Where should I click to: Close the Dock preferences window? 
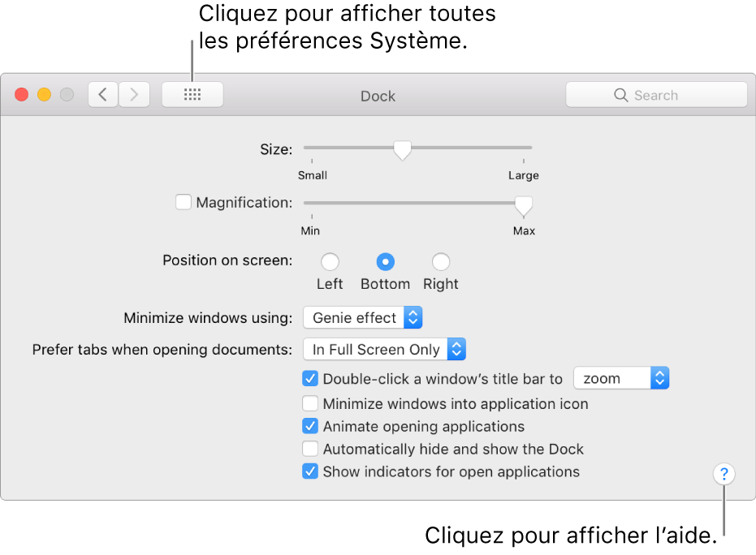pos(22,94)
